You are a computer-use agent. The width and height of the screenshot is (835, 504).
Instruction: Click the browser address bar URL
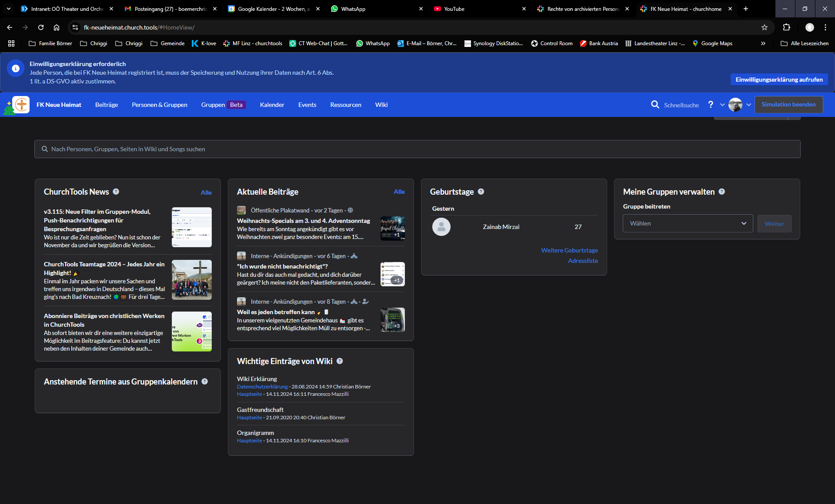pos(139,27)
